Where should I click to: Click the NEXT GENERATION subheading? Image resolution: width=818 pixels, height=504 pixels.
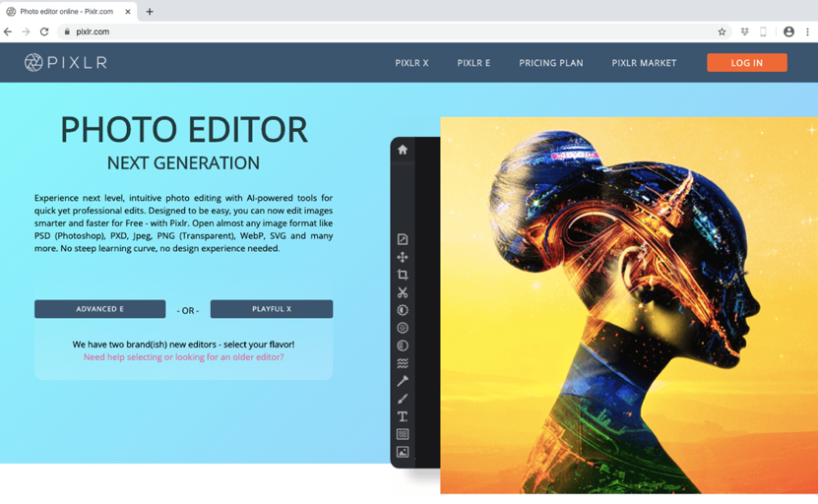(x=184, y=163)
